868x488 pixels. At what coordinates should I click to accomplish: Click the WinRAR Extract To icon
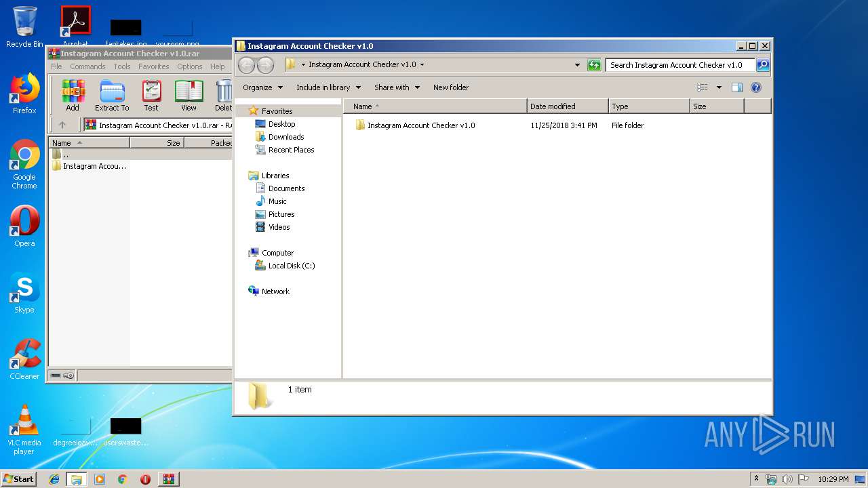[112, 96]
